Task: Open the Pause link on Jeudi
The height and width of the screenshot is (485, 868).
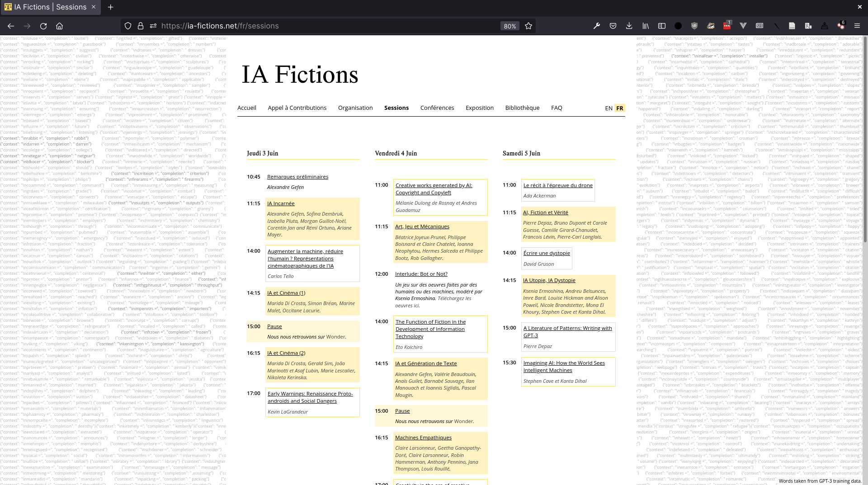Action: click(x=274, y=326)
